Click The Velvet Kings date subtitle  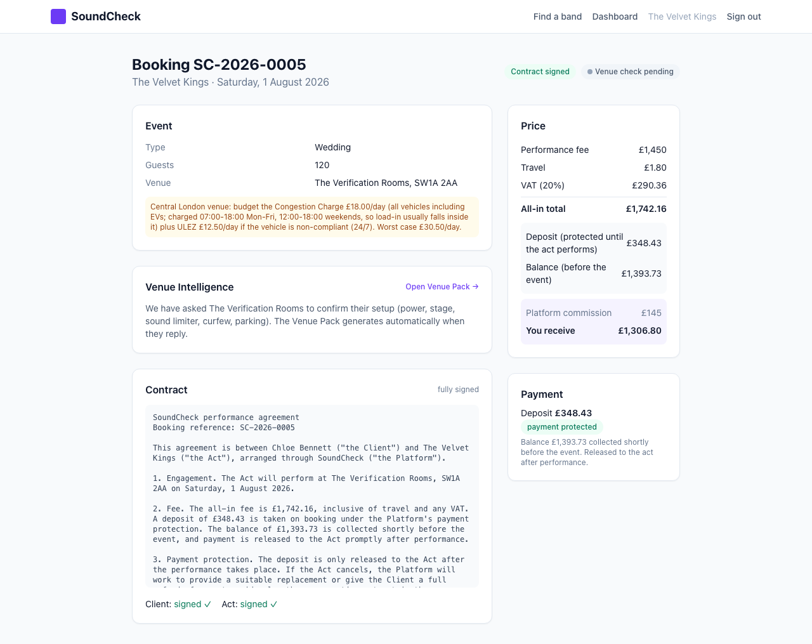[230, 82]
